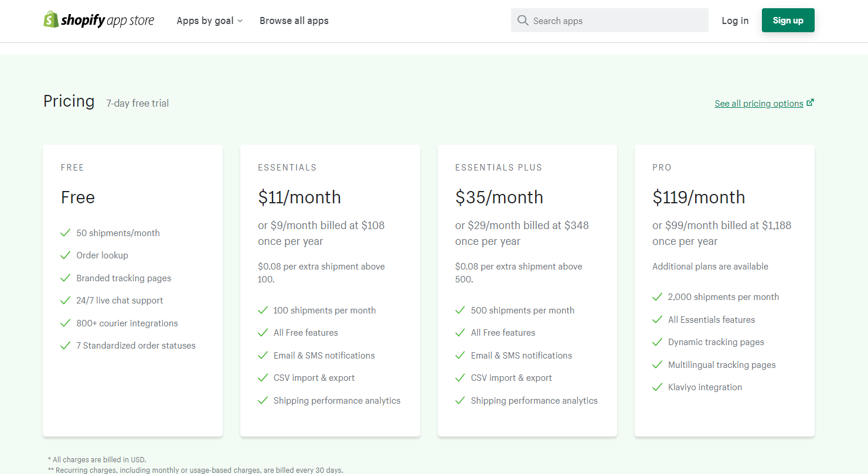Select the Pro $119/month plan price
The width and height of the screenshot is (868, 474).
699,197
